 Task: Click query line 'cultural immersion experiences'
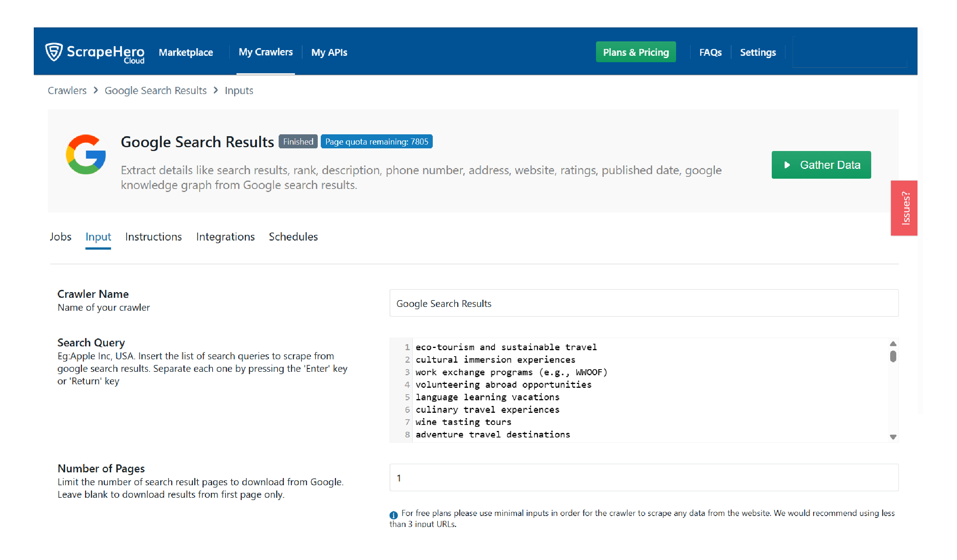495,360
